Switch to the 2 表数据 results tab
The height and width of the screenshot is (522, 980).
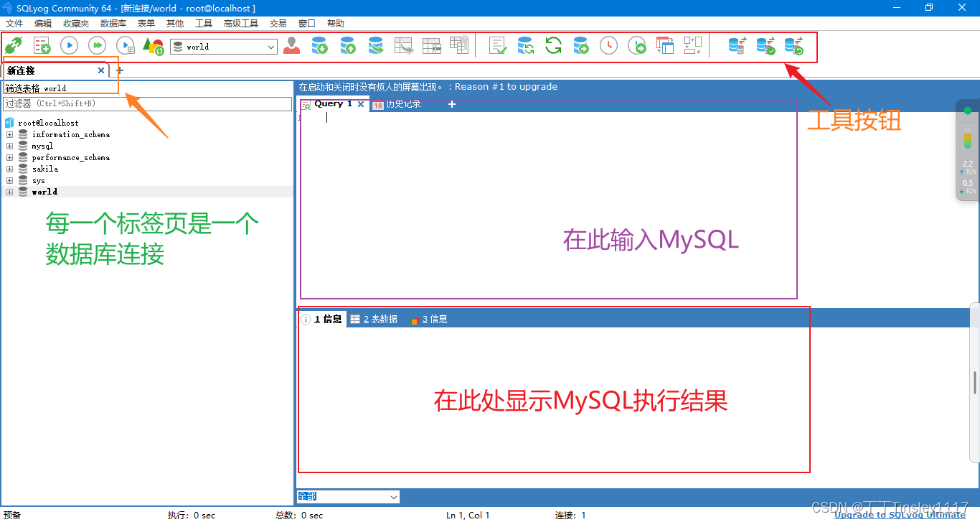click(374, 320)
